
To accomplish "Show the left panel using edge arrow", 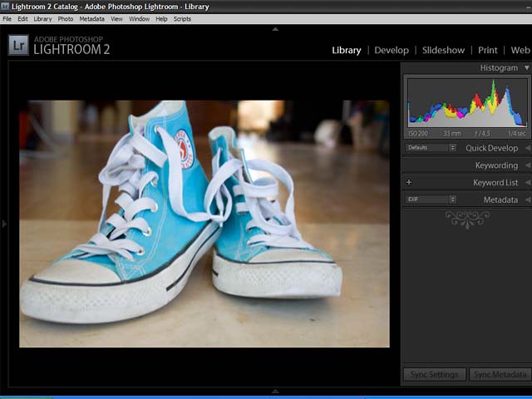I will click(x=4, y=224).
